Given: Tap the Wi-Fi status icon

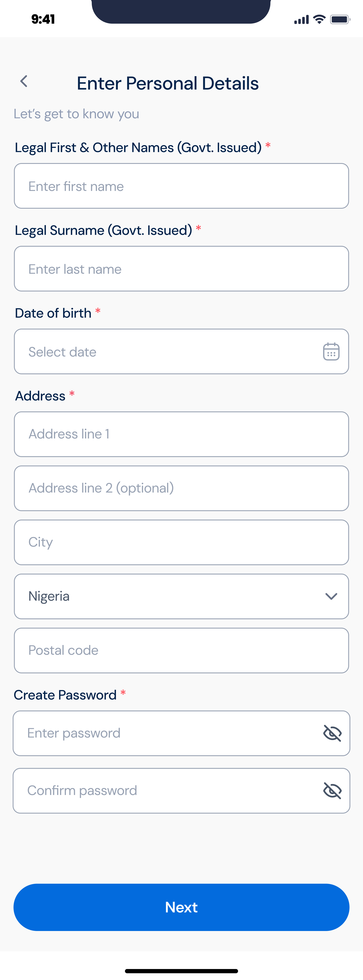Looking at the screenshot, I should click(319, 19).
